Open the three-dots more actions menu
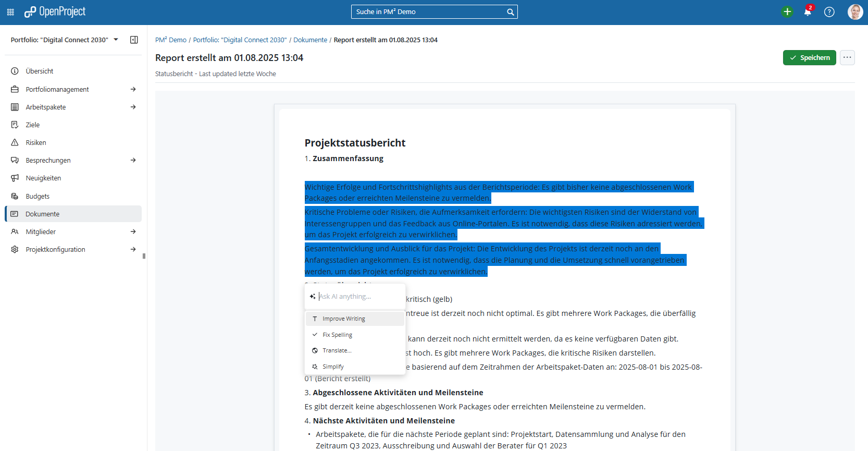This screenshot has width=868, height=451. click(x=847, y=57)
